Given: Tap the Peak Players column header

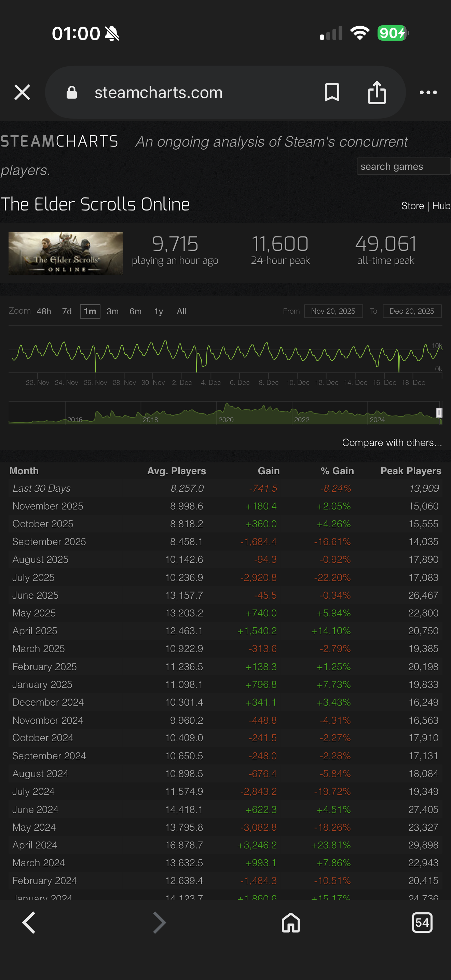Looking at the screenshot, I should (x=411, y=471).
